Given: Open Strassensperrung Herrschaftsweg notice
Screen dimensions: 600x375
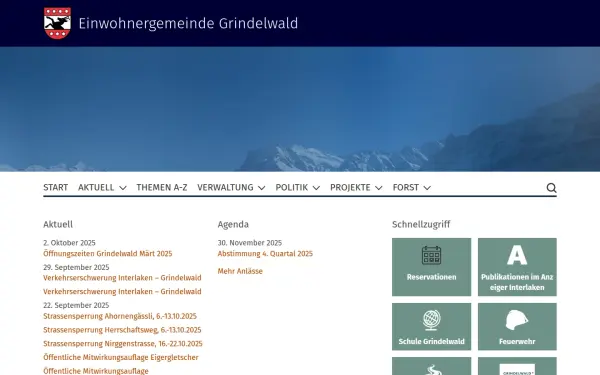Looking at the screenshot, I should (x=122, y=330).
